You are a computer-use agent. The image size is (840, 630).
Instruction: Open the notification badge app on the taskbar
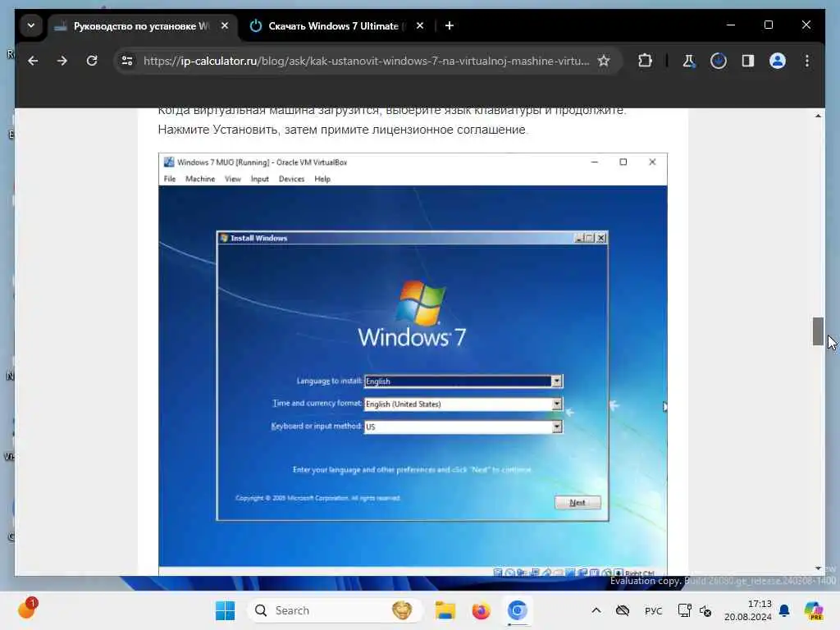tap(28, 609)
